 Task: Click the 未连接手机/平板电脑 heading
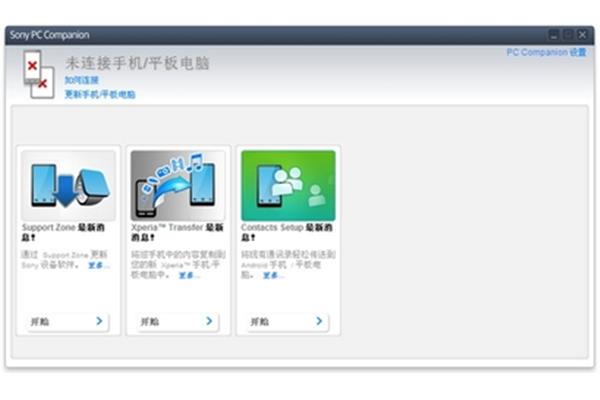pos(137,63)
